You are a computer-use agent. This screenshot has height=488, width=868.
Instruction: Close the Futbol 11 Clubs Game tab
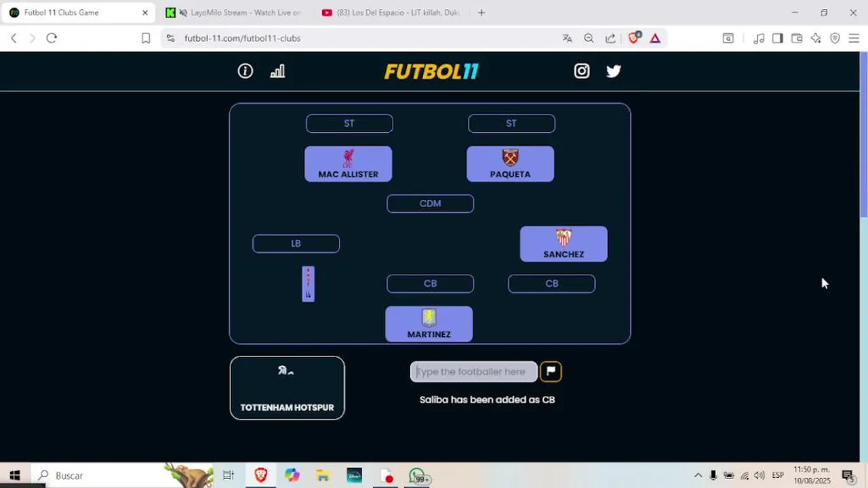pos(144,12)
